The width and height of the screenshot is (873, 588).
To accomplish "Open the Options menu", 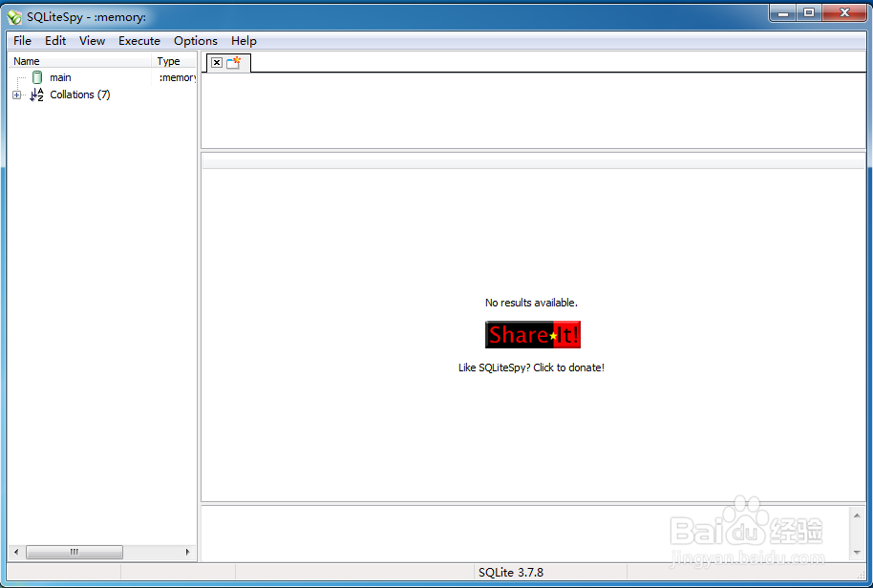I will (x=196, y=41).
